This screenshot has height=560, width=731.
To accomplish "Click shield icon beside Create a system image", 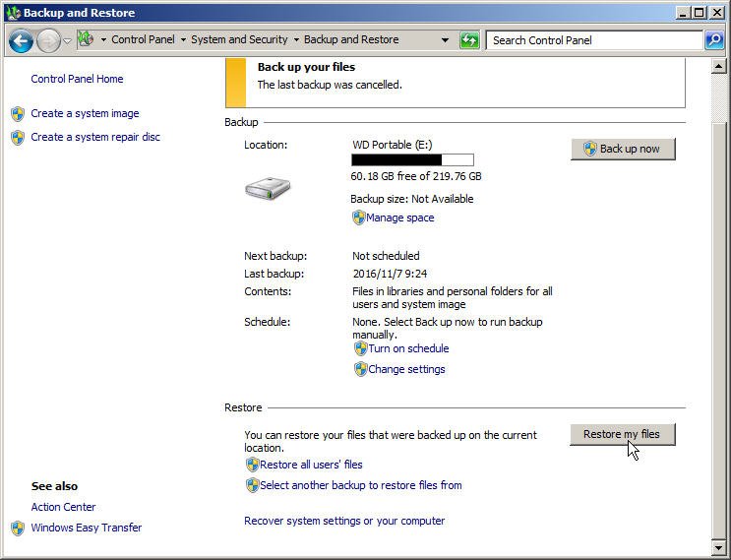I will (x=18, y=114).
